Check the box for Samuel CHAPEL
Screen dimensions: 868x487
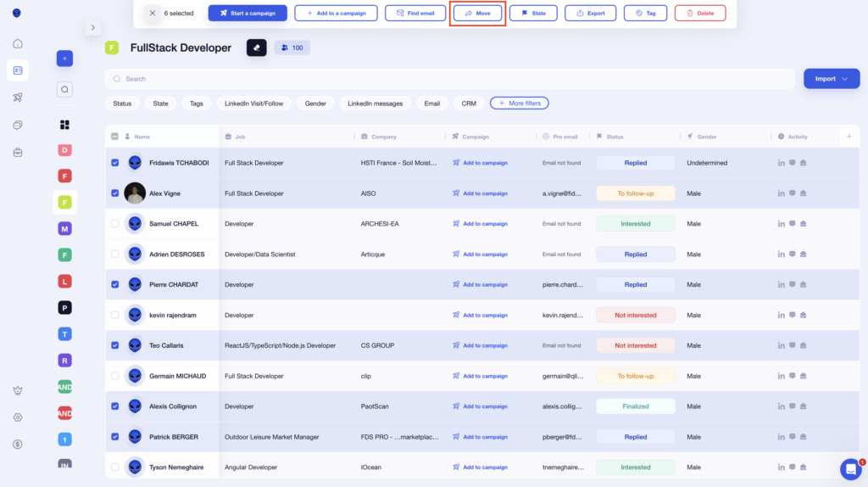(x=115, y=224)
